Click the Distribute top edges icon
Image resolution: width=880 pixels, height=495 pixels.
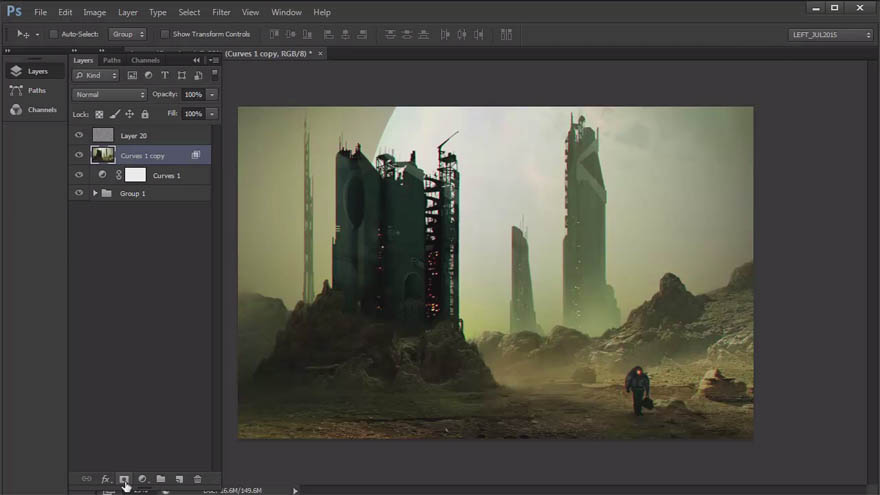390,34
